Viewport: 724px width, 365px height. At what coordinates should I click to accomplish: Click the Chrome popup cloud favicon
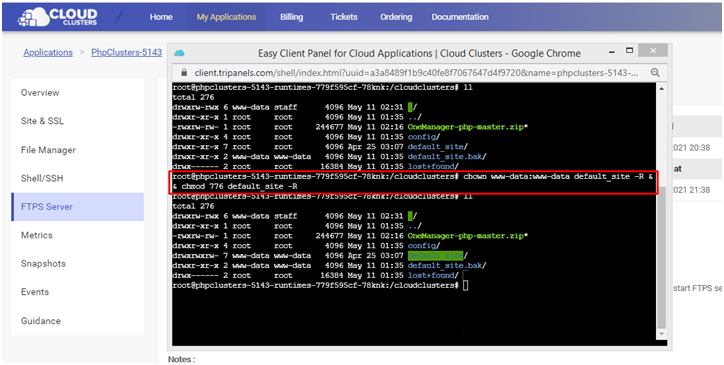click(x=179, y=53)
